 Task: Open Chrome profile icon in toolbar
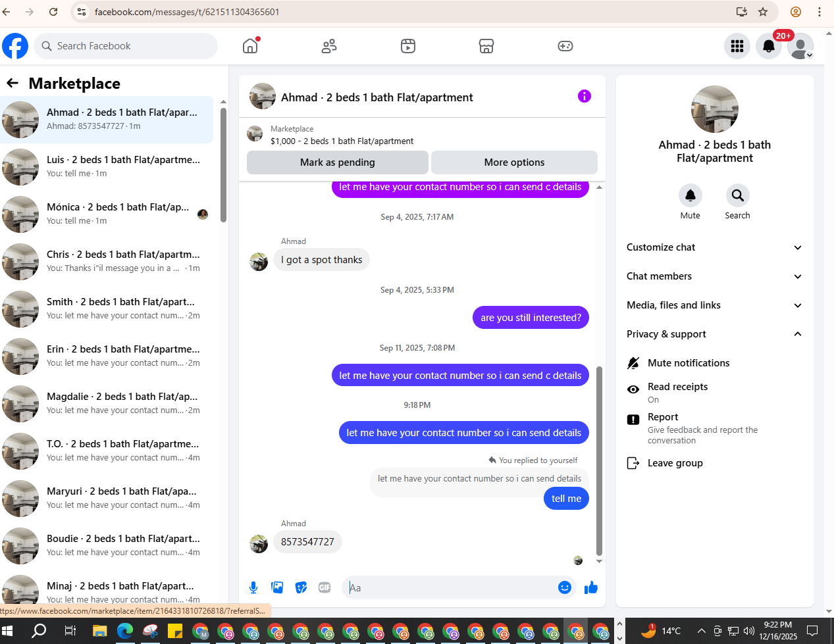[796, 12]
